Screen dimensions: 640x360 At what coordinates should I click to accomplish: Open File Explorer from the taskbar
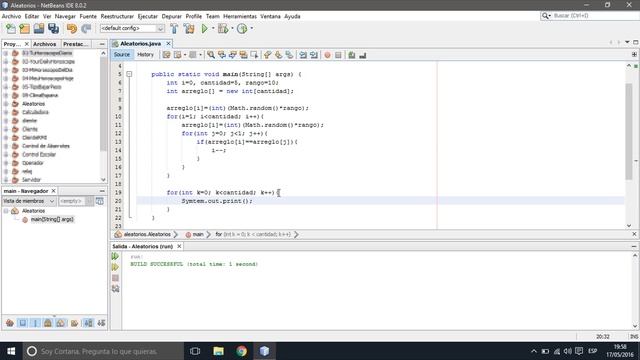click(x=218, y=351)
